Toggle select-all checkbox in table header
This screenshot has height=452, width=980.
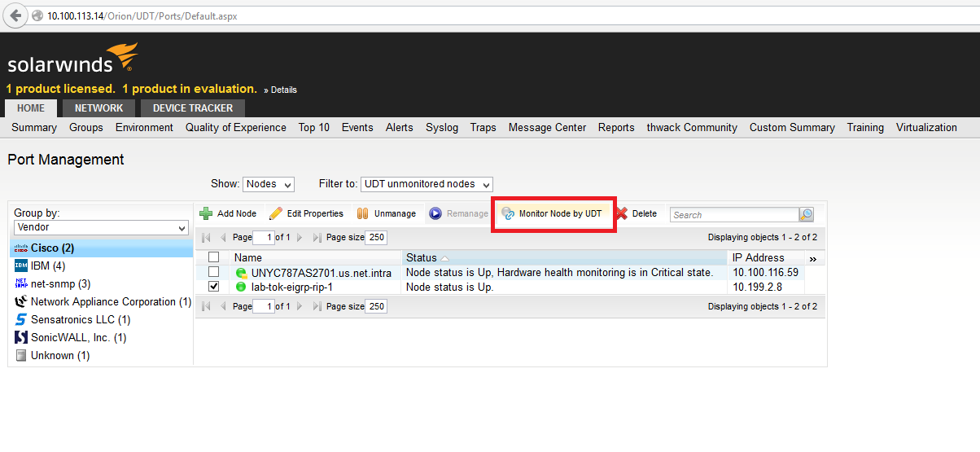pos(213,257)
